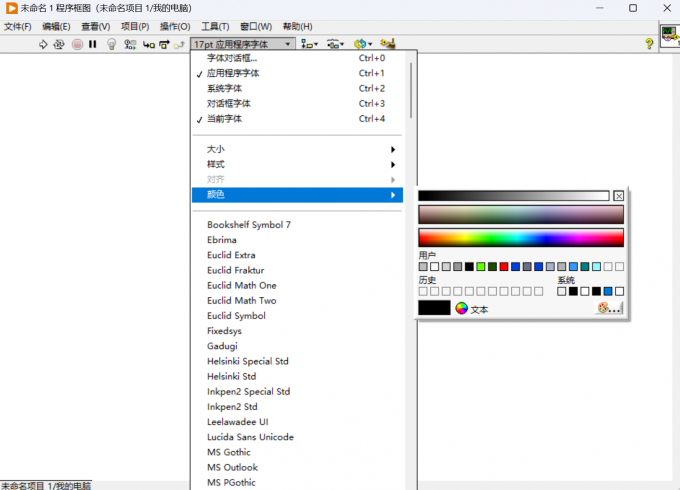Open the Reorder dropdown
This screenshot has width=680, height=490.
point(363,44)
